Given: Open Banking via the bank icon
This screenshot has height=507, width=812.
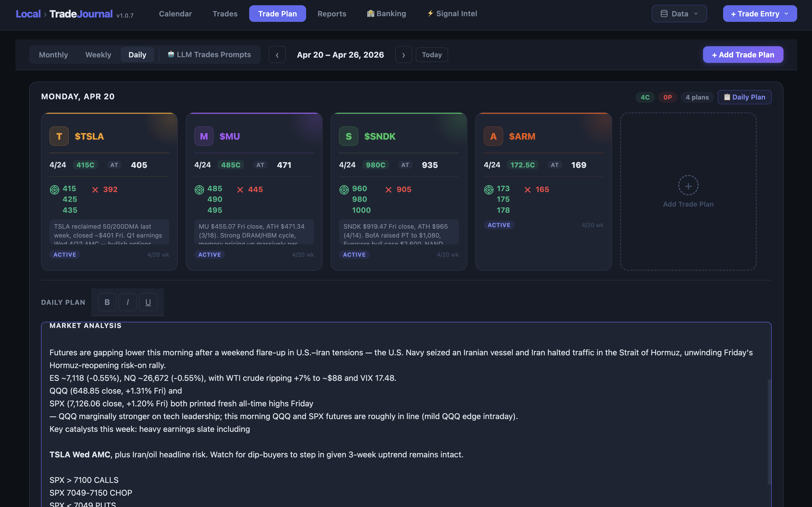Looking at the screenshot, I should [386, 13].
